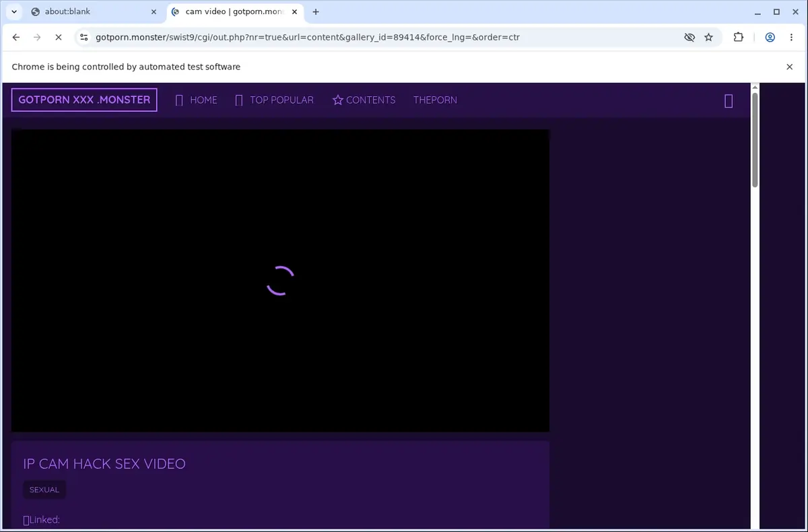The width and height of the screenshot is (808, 532).
Task: Open the tab search chevron dropdown
Action: pos(14,11)
